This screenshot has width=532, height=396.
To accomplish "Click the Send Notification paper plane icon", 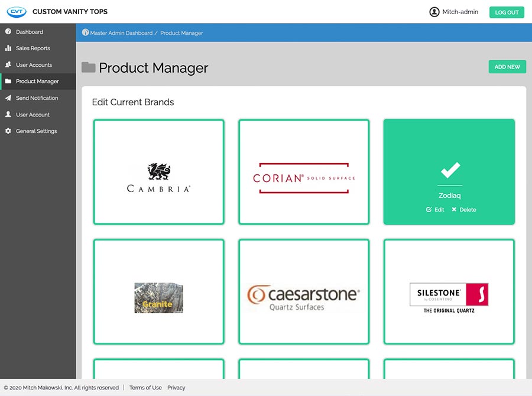I will 8,98.
